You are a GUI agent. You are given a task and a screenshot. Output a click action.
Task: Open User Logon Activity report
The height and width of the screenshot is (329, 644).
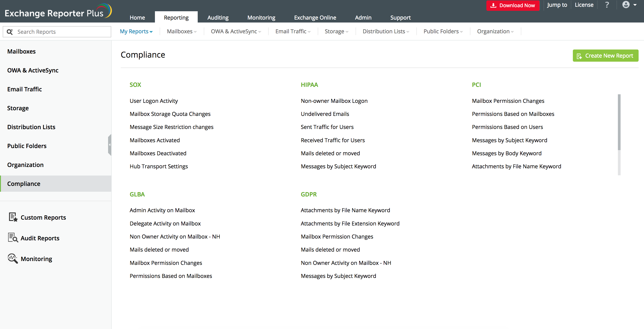click(x=154, y=101)
